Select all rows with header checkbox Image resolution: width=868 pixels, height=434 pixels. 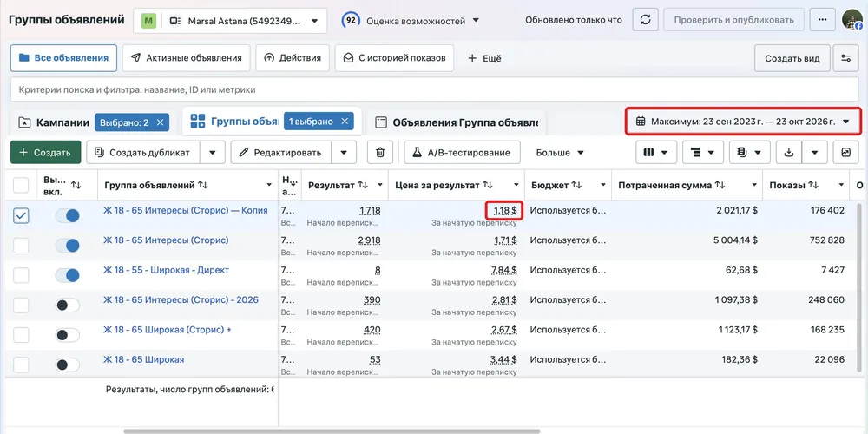(21, 185)
